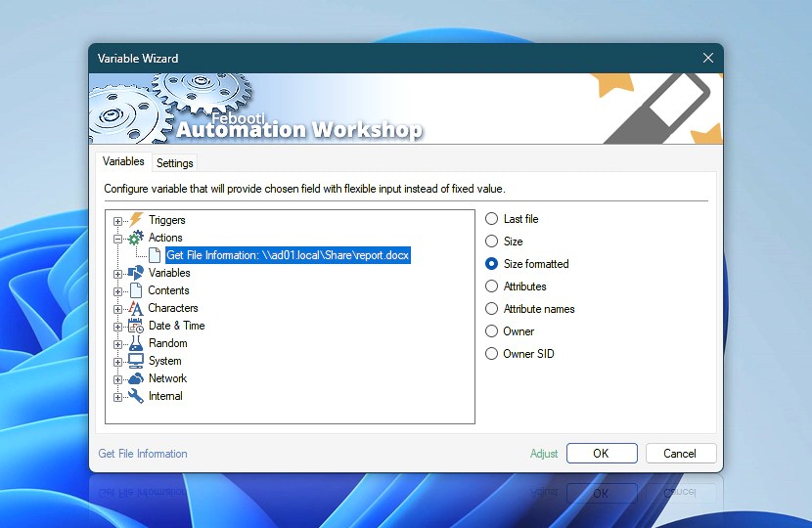The width and height of the screenshot is (812, 528).
Task: Click the System monitor icon
Action: (x=136, y=360)
